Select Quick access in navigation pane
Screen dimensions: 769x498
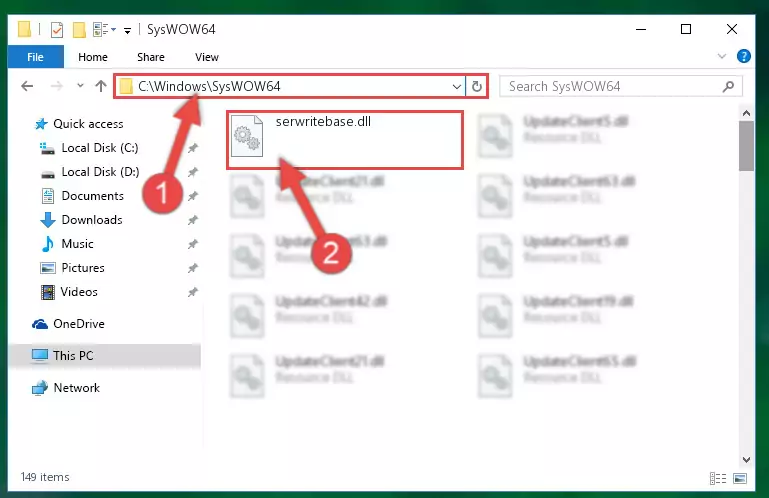click(x=88, y=124)
